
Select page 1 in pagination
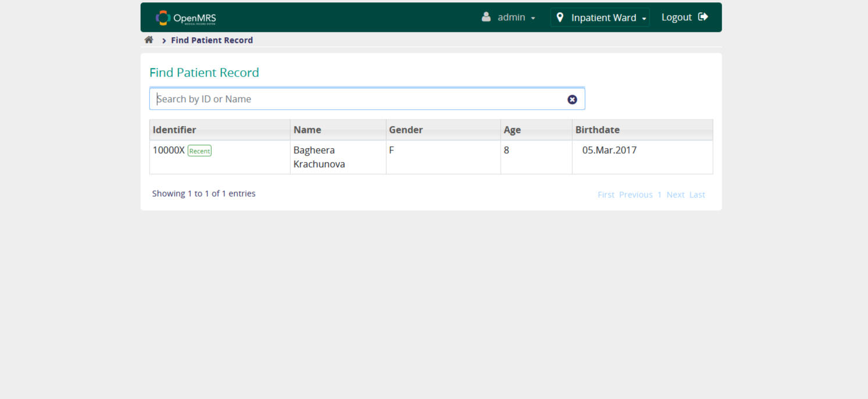[x=659, y=195]
